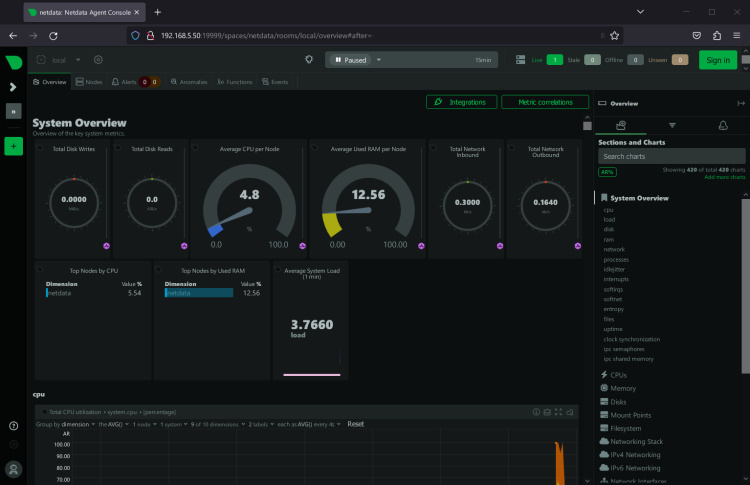
Task: Toggle checkbox on Total Disk Writes gauge
Action: [x=40, y=148]
